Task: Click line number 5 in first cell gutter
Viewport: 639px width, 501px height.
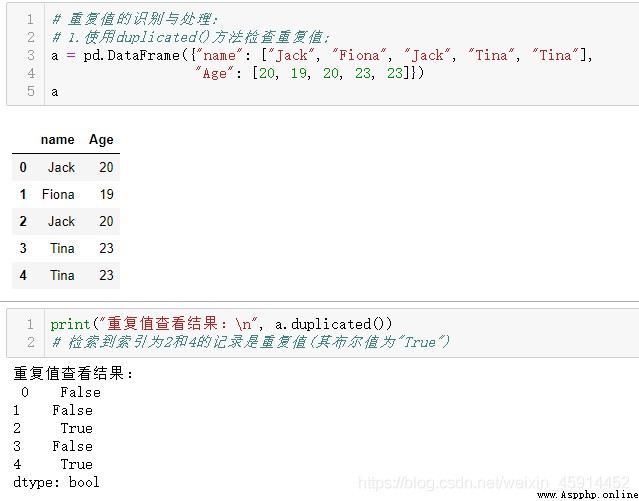Action: (31, 91)
